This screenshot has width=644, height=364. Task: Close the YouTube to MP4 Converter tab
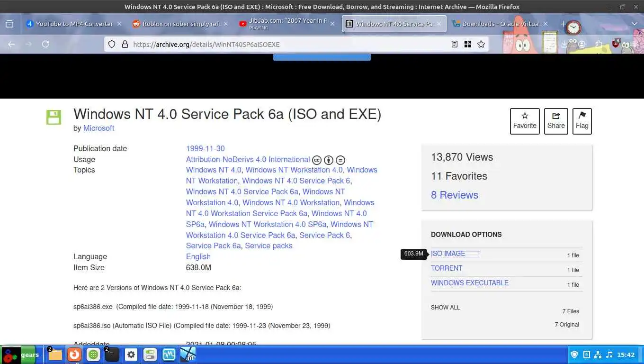coord(119,24)
